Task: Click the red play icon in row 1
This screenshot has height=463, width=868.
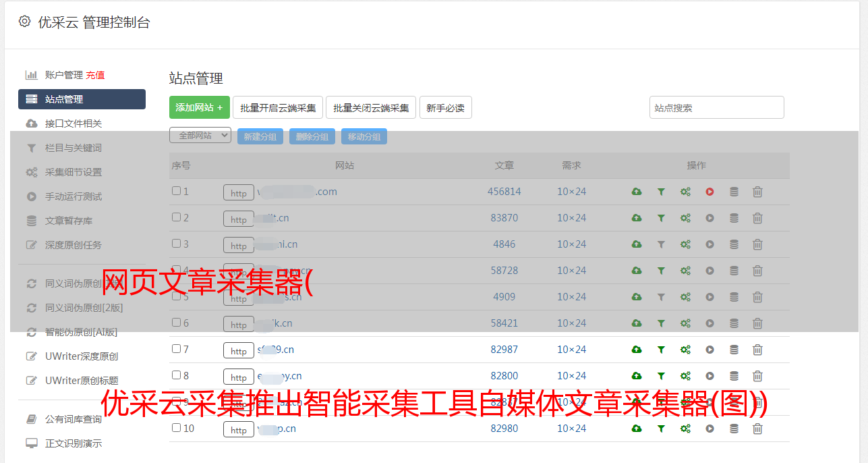Action: click(710, 192)
